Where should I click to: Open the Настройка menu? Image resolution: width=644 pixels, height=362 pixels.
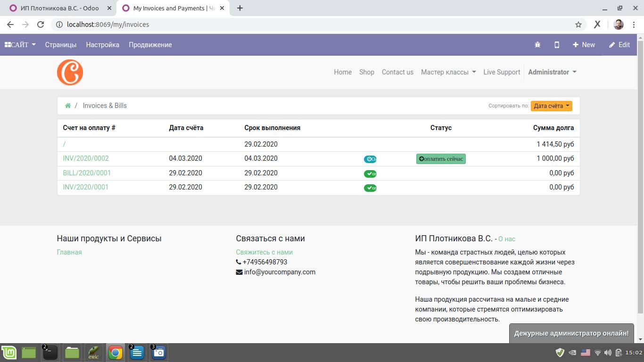[102, 45]
